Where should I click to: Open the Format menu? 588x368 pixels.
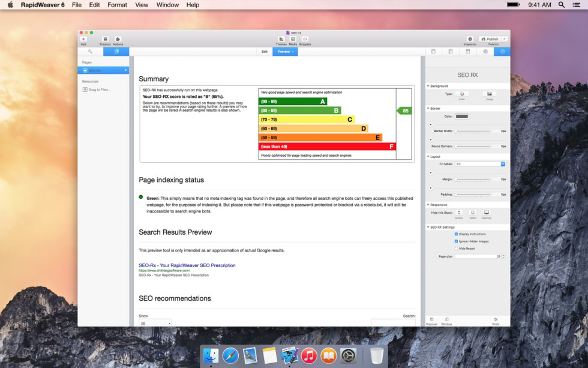coord(118,5)
